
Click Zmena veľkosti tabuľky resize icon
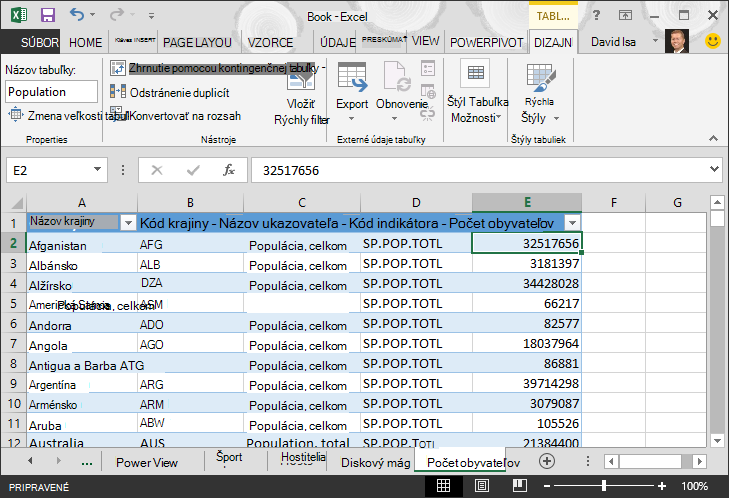pos(15,114)
